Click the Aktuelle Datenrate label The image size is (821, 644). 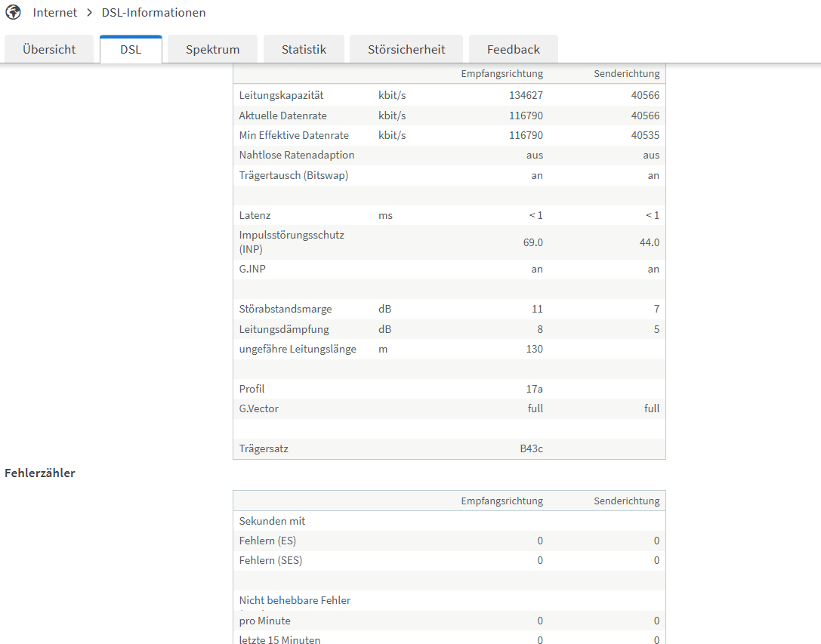pyautogui.click(x=282, y=116)
